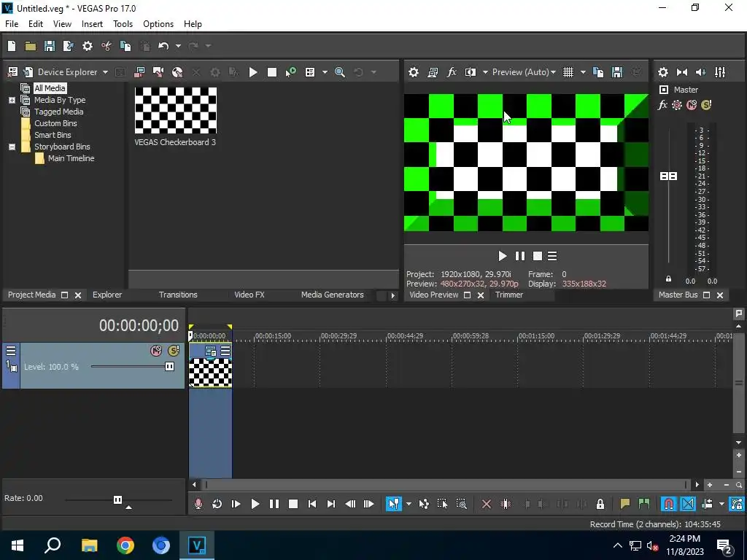Open Preview (Auto) quality dropdown
Image resolution: width=747 pixels, height=560 pixels.
click(x=524, y=72)
